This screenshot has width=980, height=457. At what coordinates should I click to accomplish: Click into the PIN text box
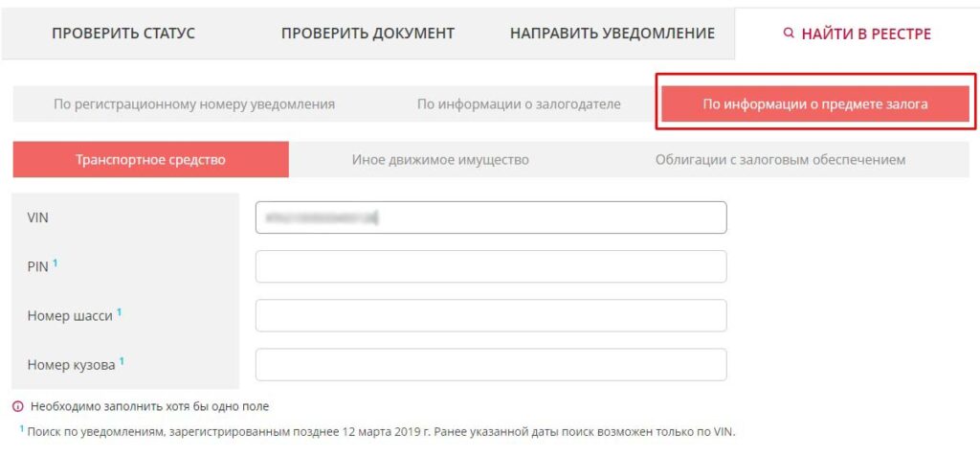[490, 266]
